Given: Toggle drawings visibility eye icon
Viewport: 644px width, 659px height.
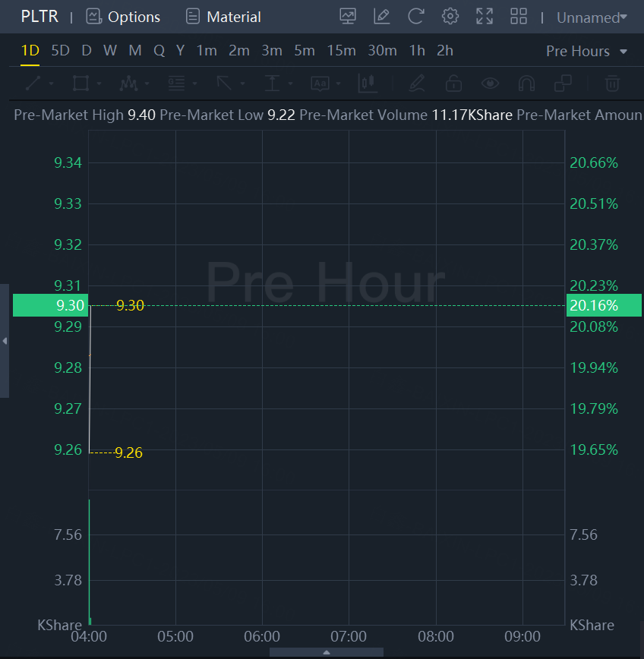Looking at the screenshot, I should click(490, 83).
